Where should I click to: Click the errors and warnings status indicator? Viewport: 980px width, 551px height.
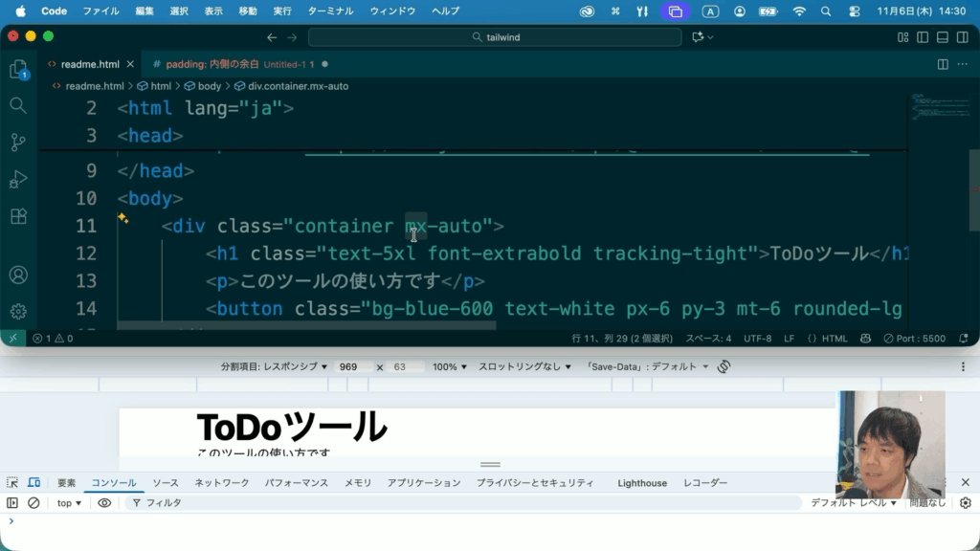click(x=53, y=339)
